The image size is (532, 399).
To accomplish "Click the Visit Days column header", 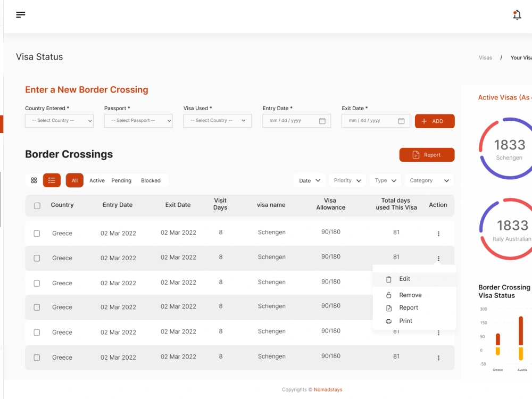I will click(x=220, y=204).
